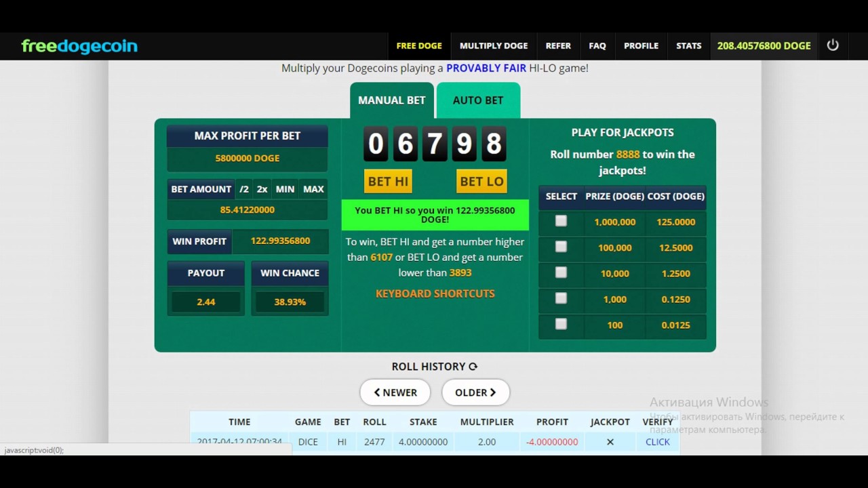Check the 1,000 DOGE jackpot box
The image size is (868, 488).
(x=561, y=298)
